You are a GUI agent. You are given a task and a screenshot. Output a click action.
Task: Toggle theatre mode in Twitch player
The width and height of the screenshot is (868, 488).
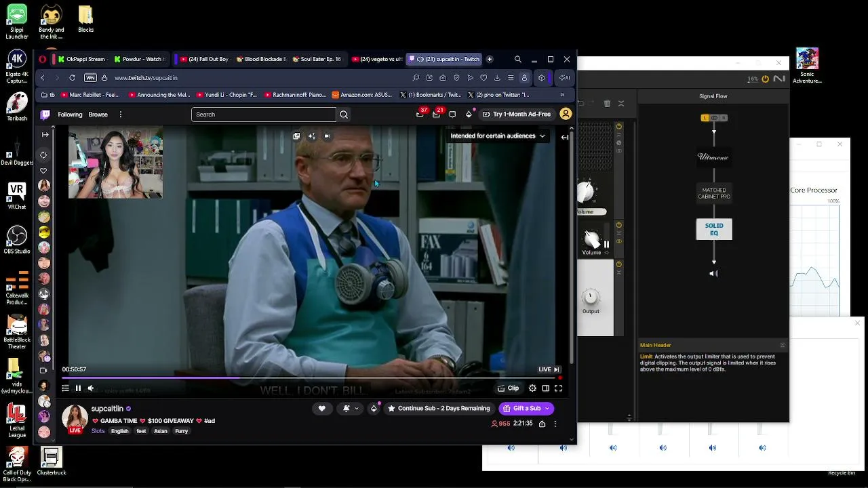click(545, 388)
